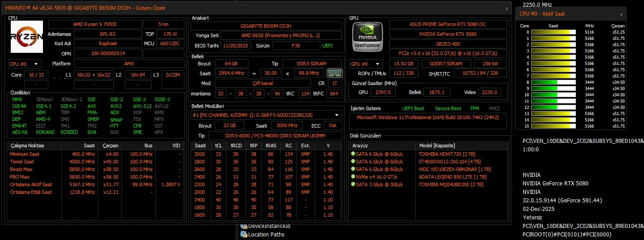Click the icon beside DeviceInstanceId

click(x=244, y=227)
